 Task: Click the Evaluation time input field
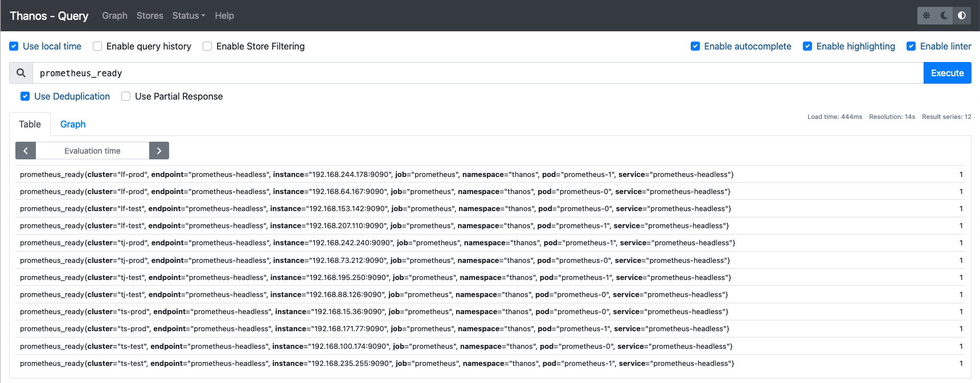point(92,151)
